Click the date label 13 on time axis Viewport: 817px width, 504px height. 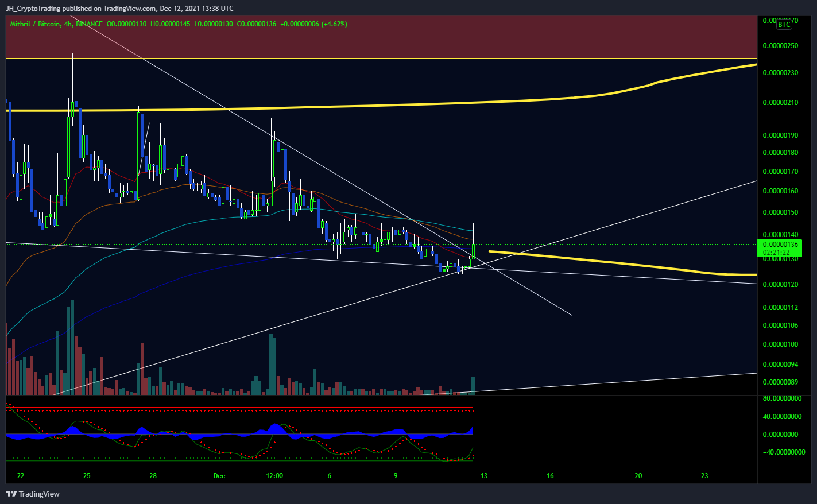[484, 476]
